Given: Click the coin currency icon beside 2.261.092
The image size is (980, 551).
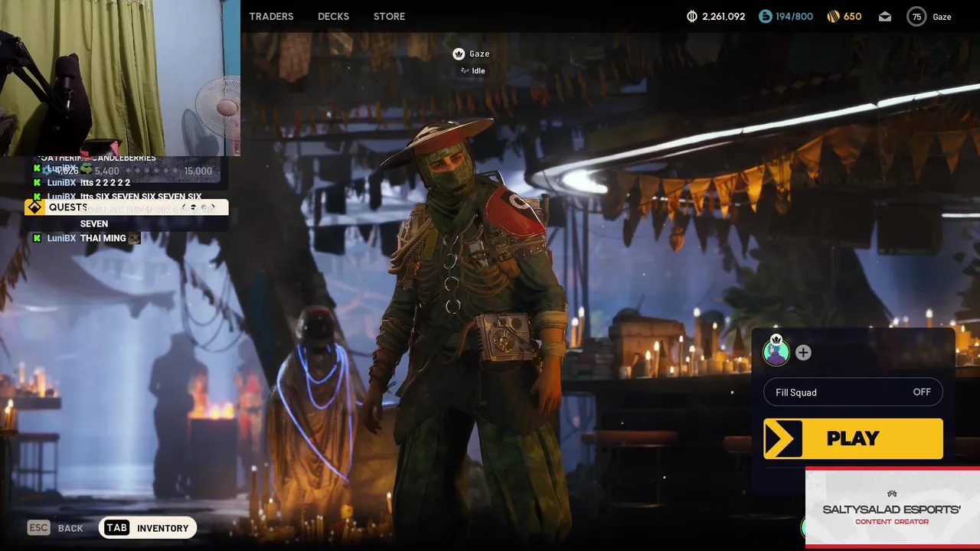Looking at the screenshot, I should (692, 16).
